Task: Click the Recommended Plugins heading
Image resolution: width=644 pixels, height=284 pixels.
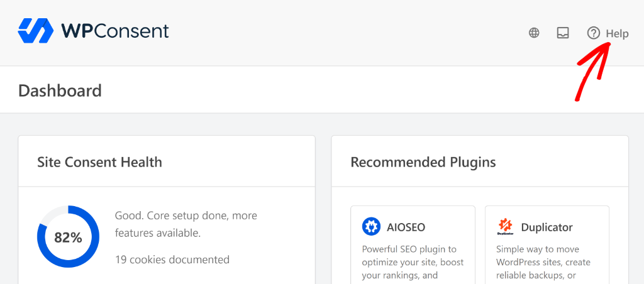Action: [x=423, y=162]
